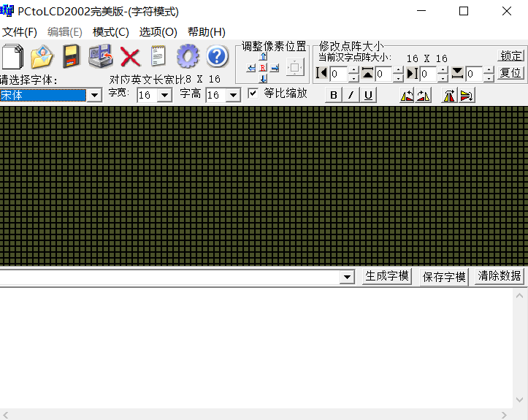Click the red X delete icon
Screen dimensions: 528x420
click(x=130, y=57)
